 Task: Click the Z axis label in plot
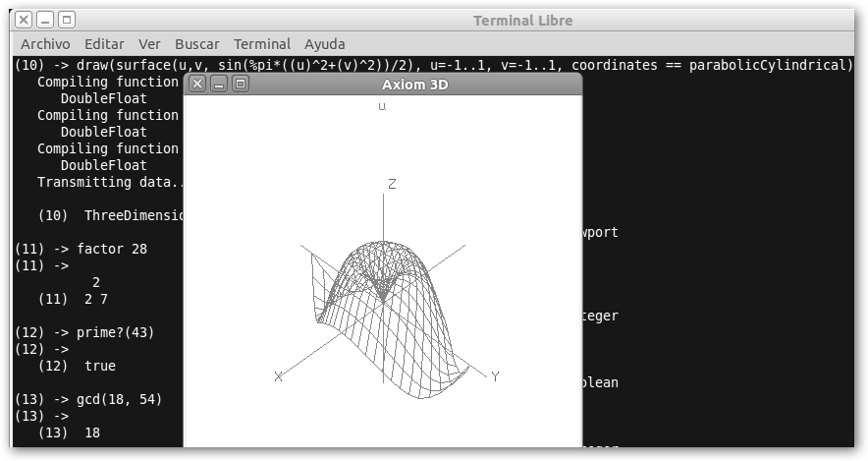392,184
